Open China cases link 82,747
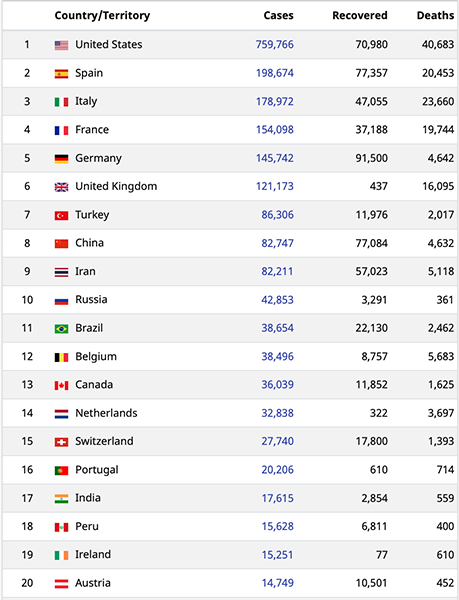The width and height of the screenshot is (459, 600). click(x=277, y=243)
